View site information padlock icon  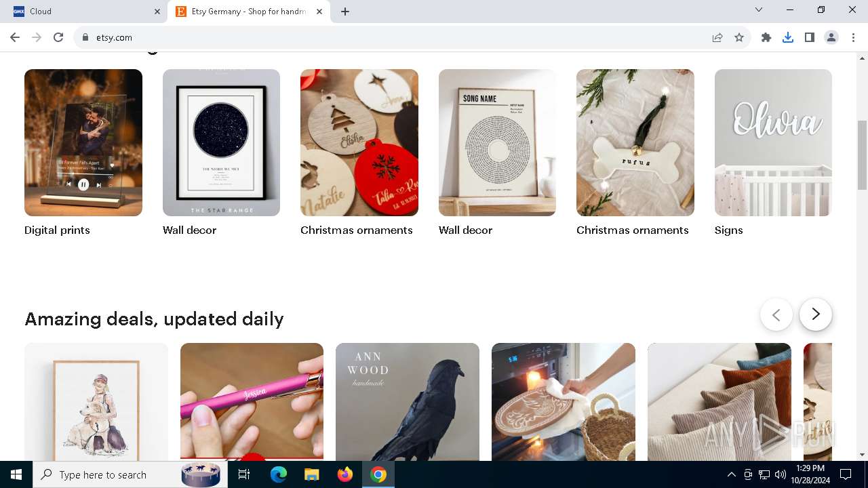[85, 37]
